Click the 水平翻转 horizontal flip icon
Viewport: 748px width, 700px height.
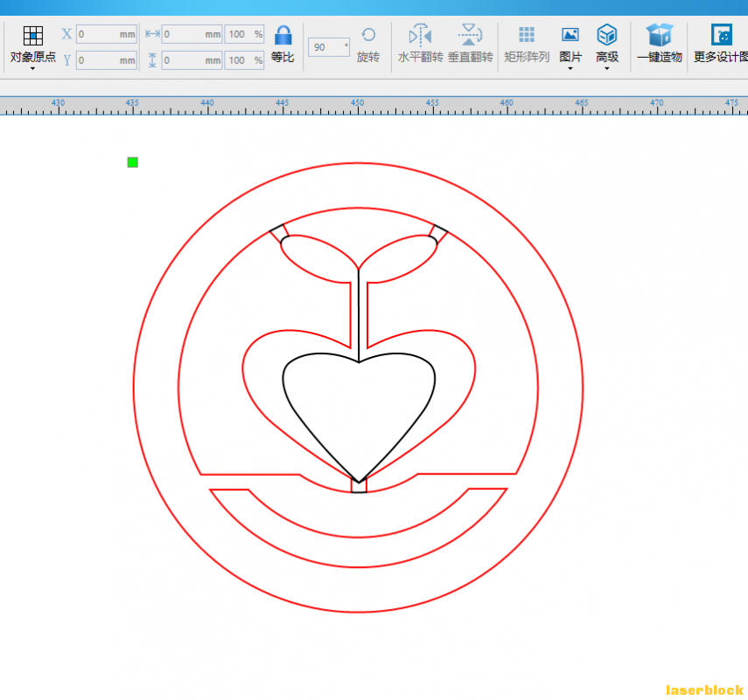[420, 35]
